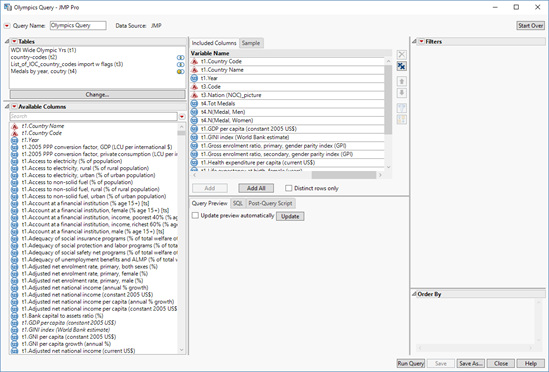Click the Change... button under Tables

tap(97, 95)
